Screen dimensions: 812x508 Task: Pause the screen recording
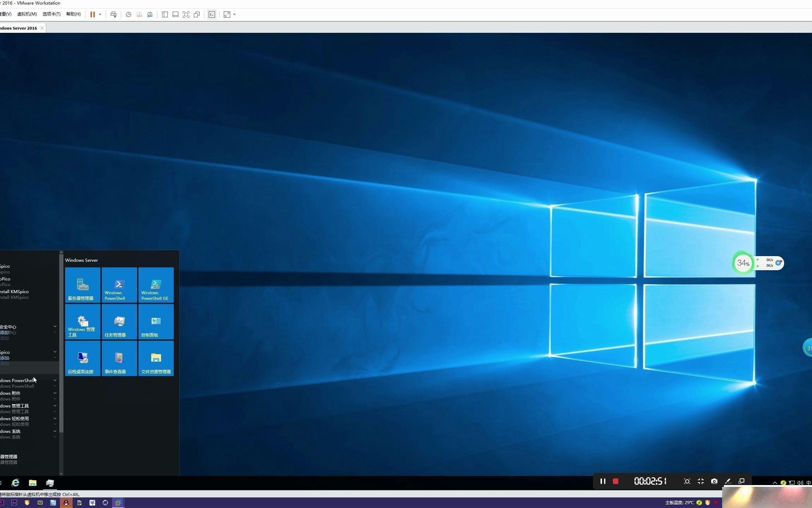[x=603, y=481]
